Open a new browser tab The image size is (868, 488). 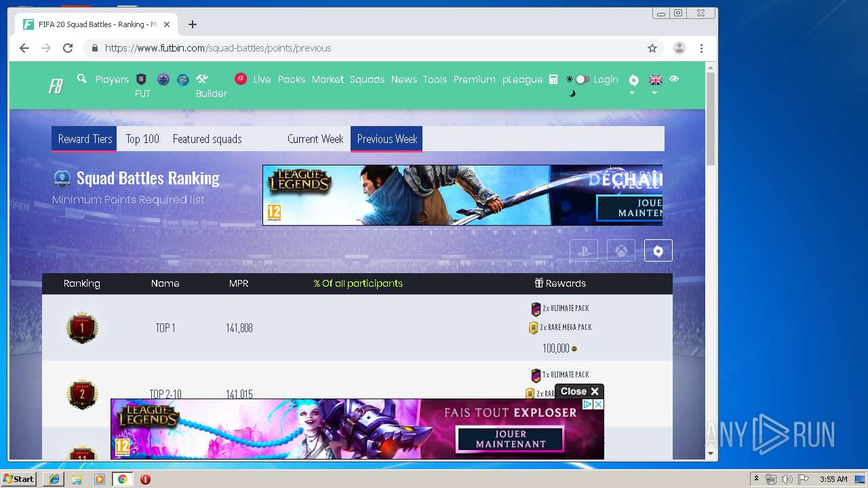[x=193, y=24]
